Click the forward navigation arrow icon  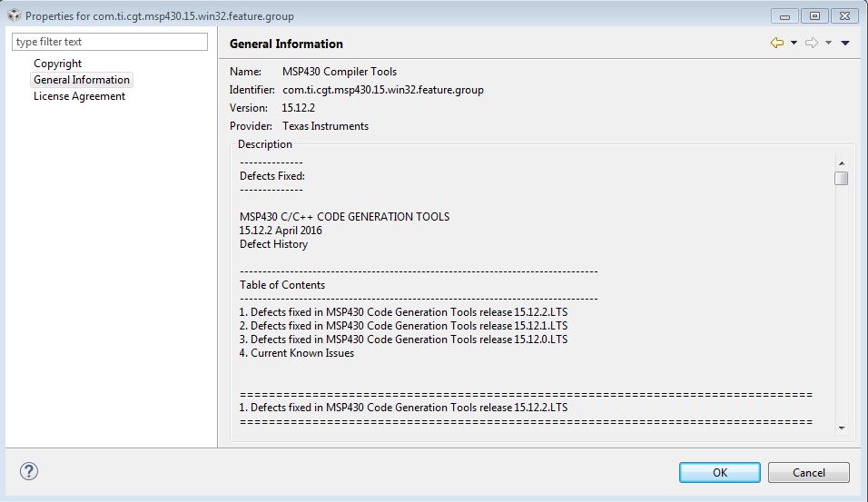click(x=812, y=43)
